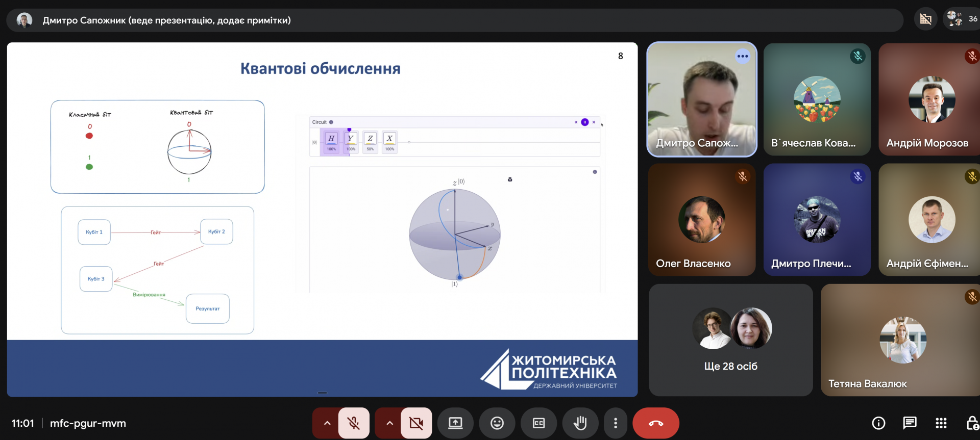The width and height of the screenshot is (980, 440).
Task: Click the presentation-off icon in top bar
Action: click(925, 19)
